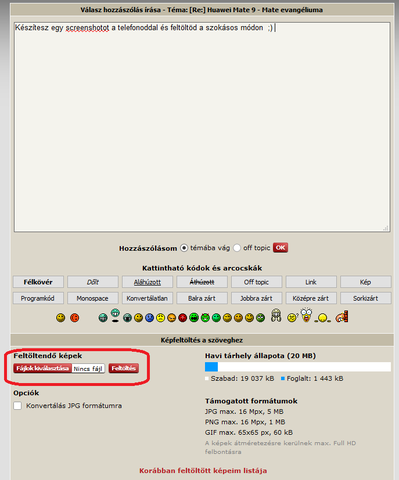Insert the brick-wall head-banging emoticon
399x480 pixels.
click(x=341, y=316)
